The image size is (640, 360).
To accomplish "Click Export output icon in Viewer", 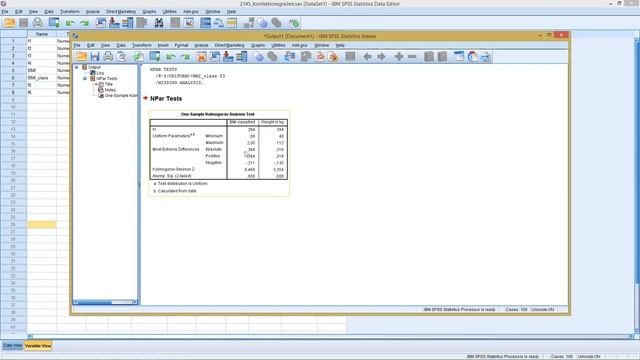I will (x=138, y=57).
